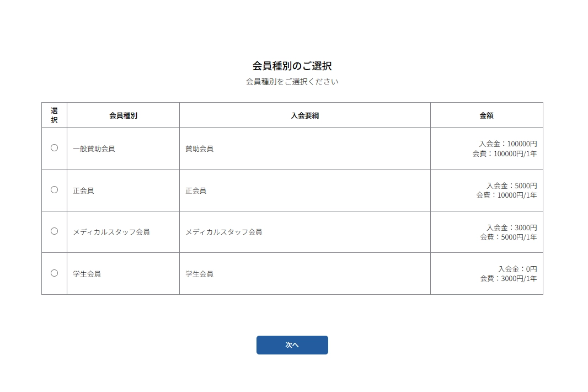The height and width of the screenshot is (392, 588).
Task: Select the 学生会員 radio button
Action: 54,273
